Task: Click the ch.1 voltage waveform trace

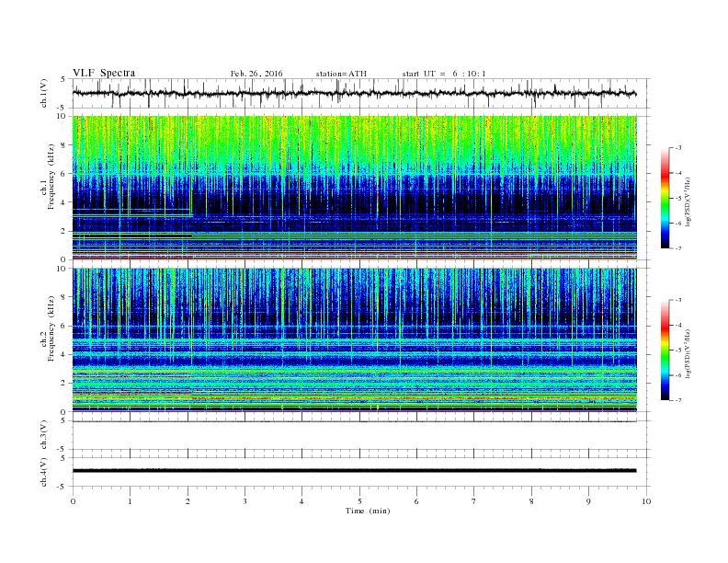Action: (355, 93)
